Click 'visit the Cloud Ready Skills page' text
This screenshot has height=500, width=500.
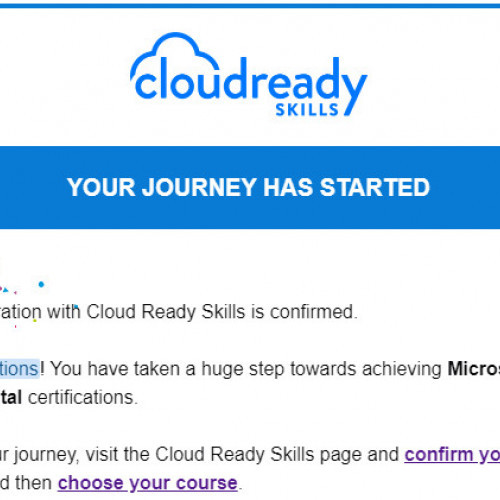point(219,455)
